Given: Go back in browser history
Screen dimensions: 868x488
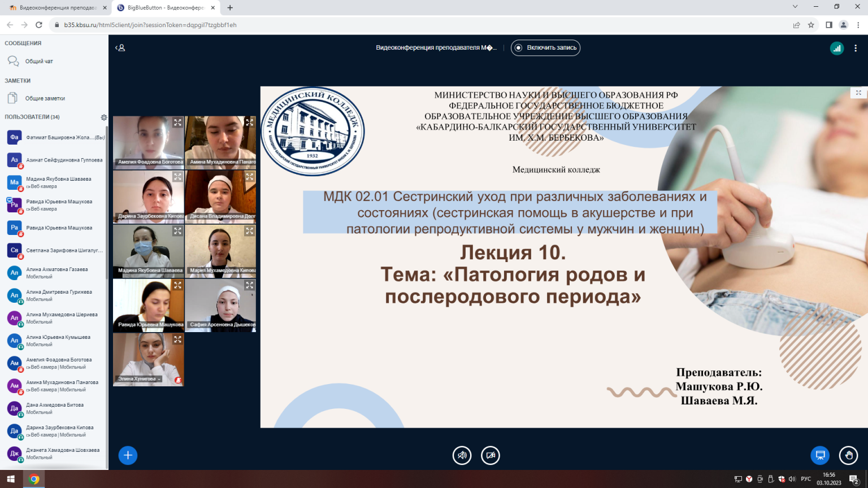Looking at the screenshot, I should pyautogui.click(x=10, y=25).
